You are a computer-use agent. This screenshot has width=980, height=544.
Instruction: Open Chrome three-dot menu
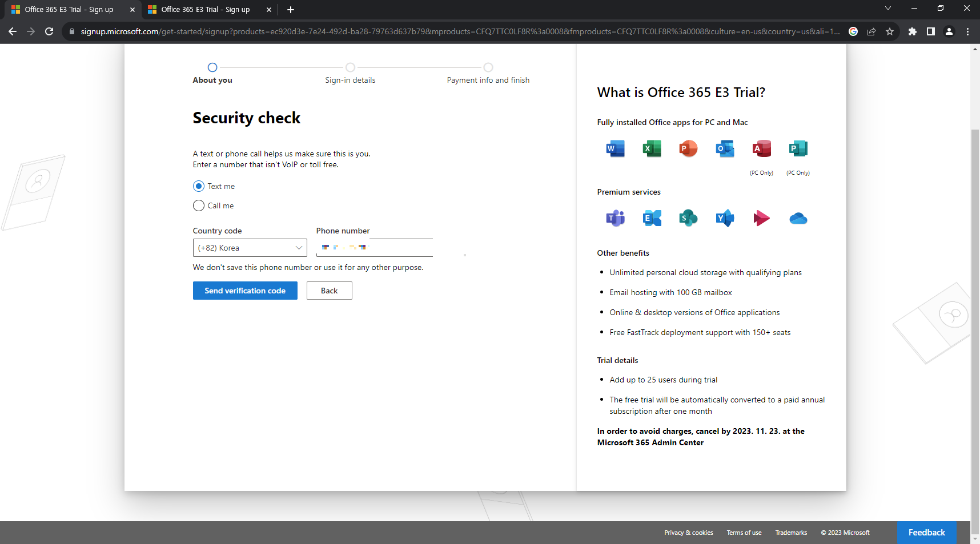967,31
